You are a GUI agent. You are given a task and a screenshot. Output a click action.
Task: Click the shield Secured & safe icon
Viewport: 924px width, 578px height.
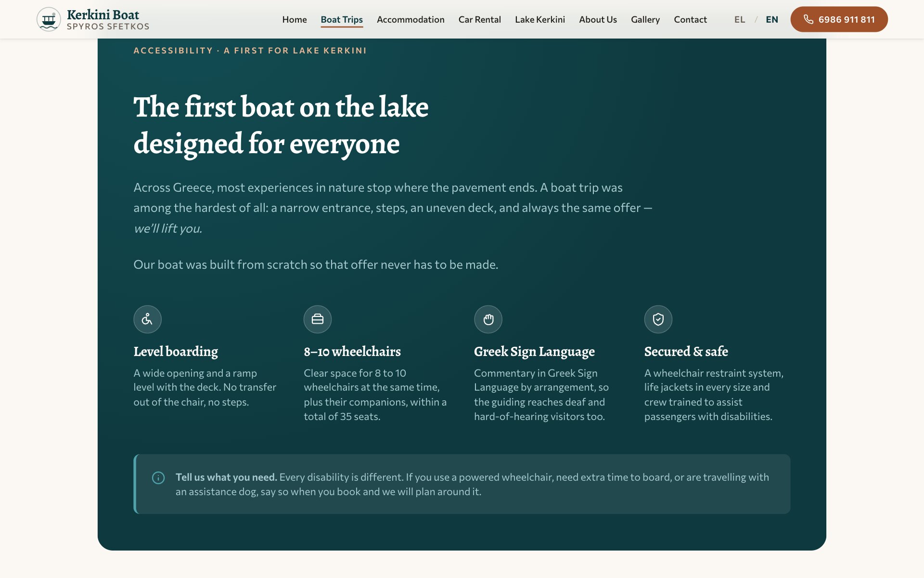[658, 319]
